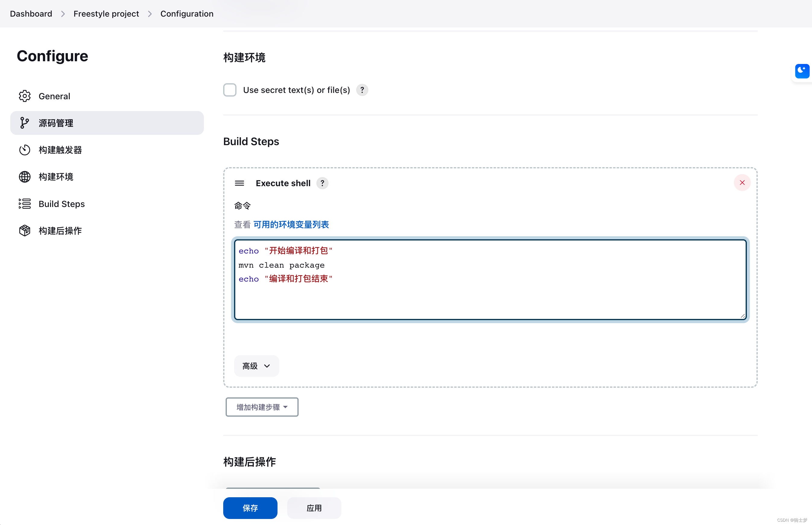Image resolution: width=812 pixels, height=525 pixels.
Task: Enable the secret text checkbox option
Action: (x=231, y=89)
